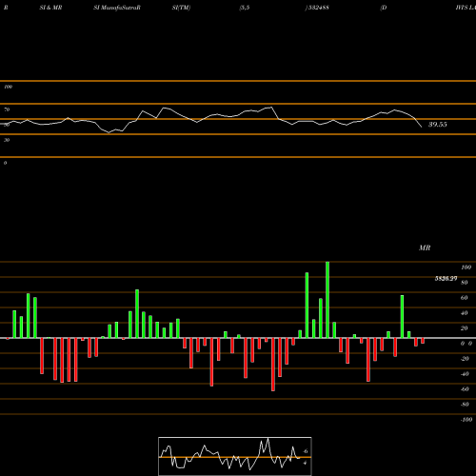Click MR axis label 60
This screenshot has width=476, height=476.
click(x=464, y=298)
